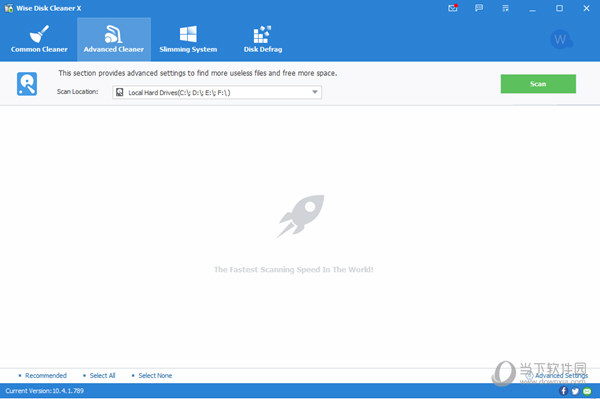Image resolution: width=600 pixels, height=399 pixels.
Task: Open the Twitter icon in status bar
Action: coord(575,391)
